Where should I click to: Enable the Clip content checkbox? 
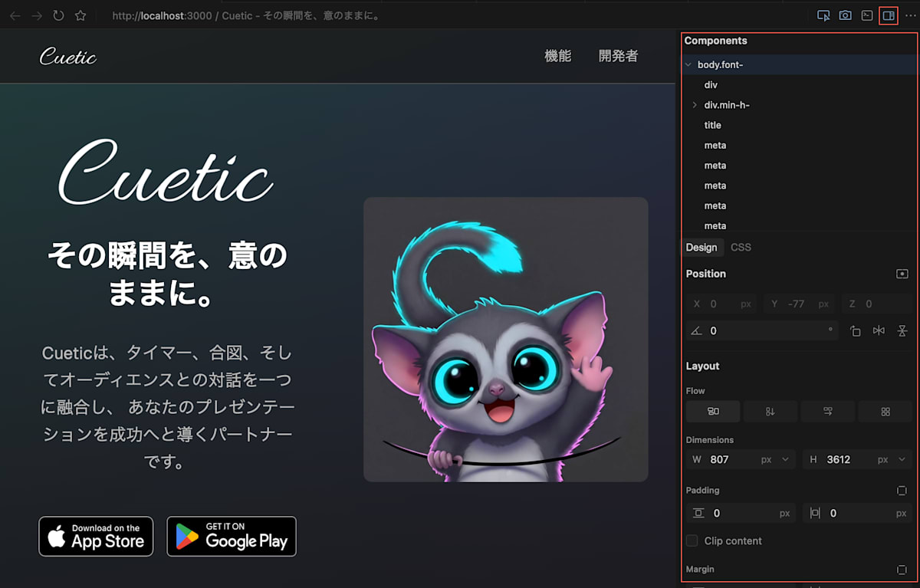coord(692,541)
